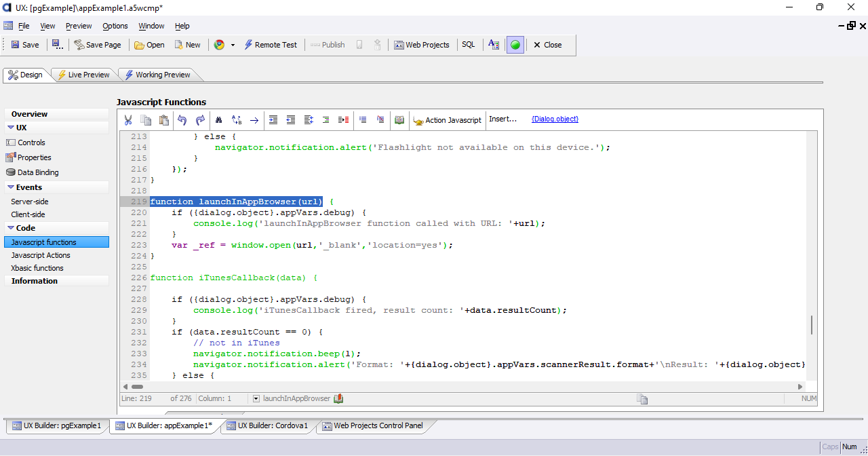The image size is (868, 456).
Task: Click the horizontal scrollbar right arrow
Action: [800, 386]
